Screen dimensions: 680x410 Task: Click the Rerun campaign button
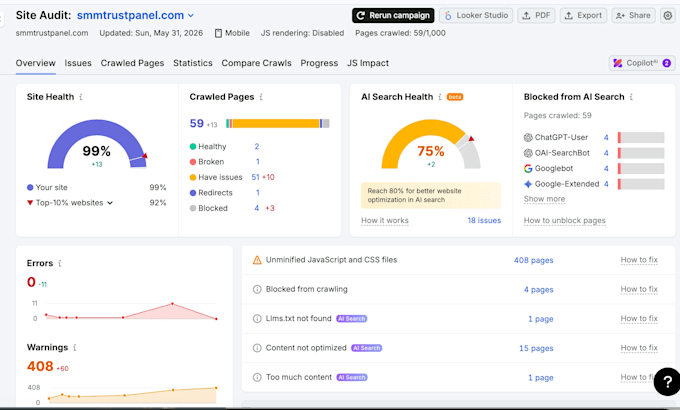coord(393,16)
